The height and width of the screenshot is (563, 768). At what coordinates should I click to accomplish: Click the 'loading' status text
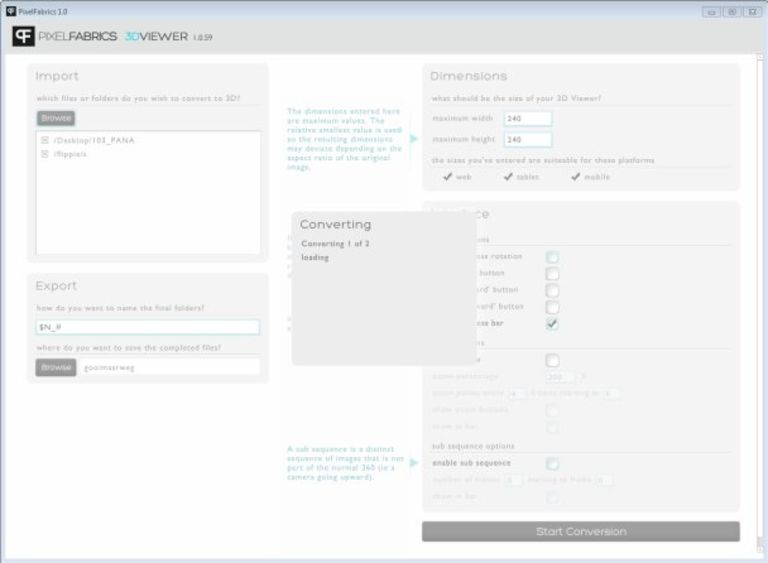(x=315, y=257)
